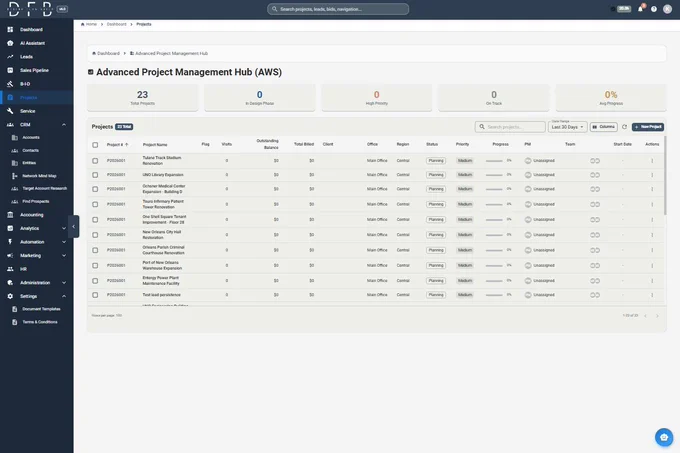Image resolution: width=680 pixels, height=453 pixels.
Task: Select Projects in the sidebar
Action: pyautogui.click(x=36, y=98)
